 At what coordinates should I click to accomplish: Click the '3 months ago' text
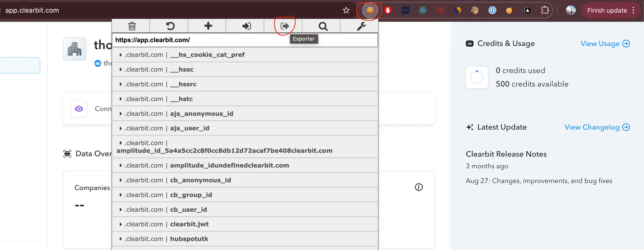click(x=487, y=166)
